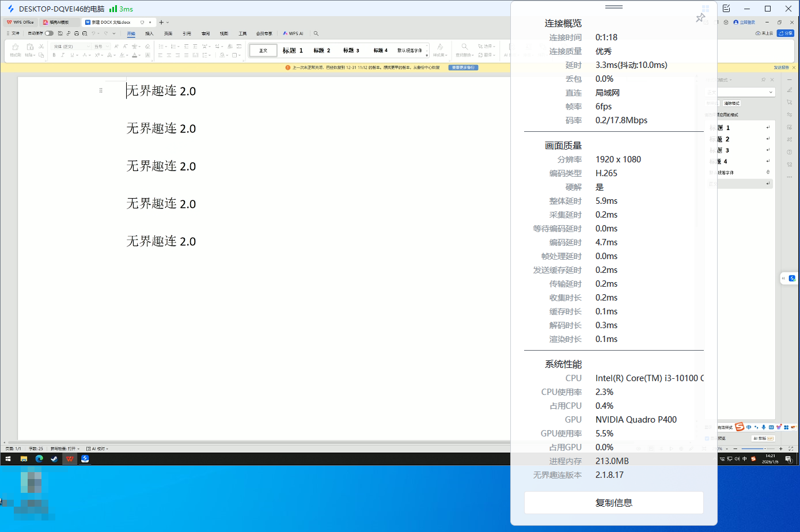
Task: Pin the connection statistics panel
Action: pos(700,18)
